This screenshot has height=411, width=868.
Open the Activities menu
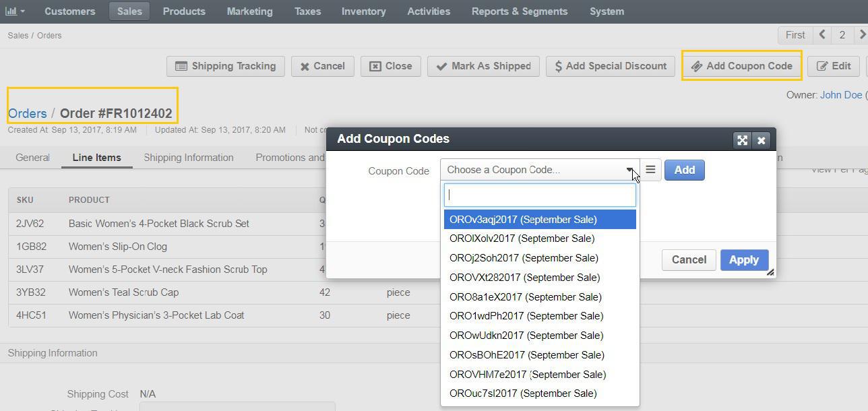pyautogui.click(x=429, y=11)
